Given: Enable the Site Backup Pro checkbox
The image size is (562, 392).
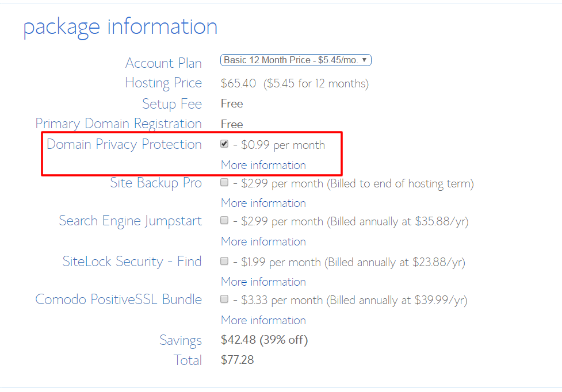Looking at the screenshot, I should [224, 183].
